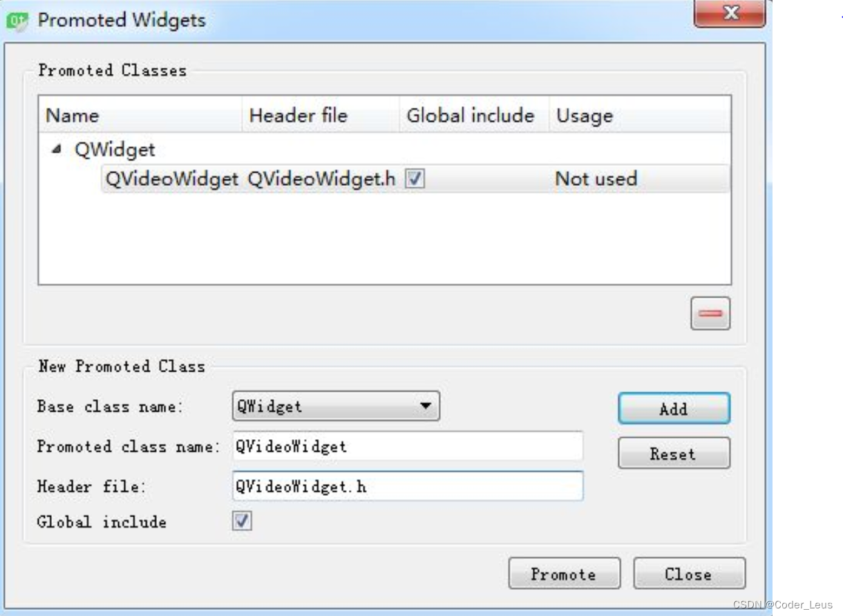Click the red remove promoted class icon
Screen dimensions: 843x616
711,313
